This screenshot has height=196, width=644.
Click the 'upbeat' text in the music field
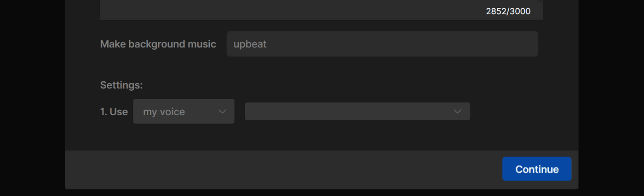click(x=250, y=44)
